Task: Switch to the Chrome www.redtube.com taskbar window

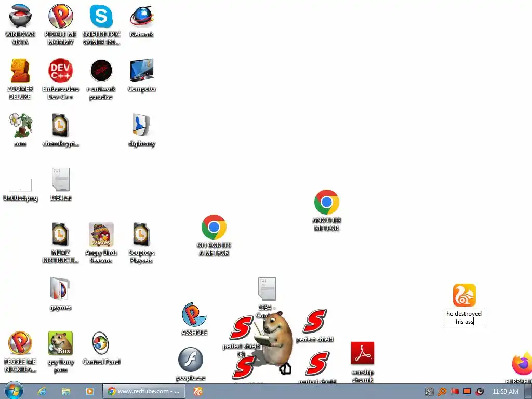Action: pyautogui.click(x=144, y=391)
